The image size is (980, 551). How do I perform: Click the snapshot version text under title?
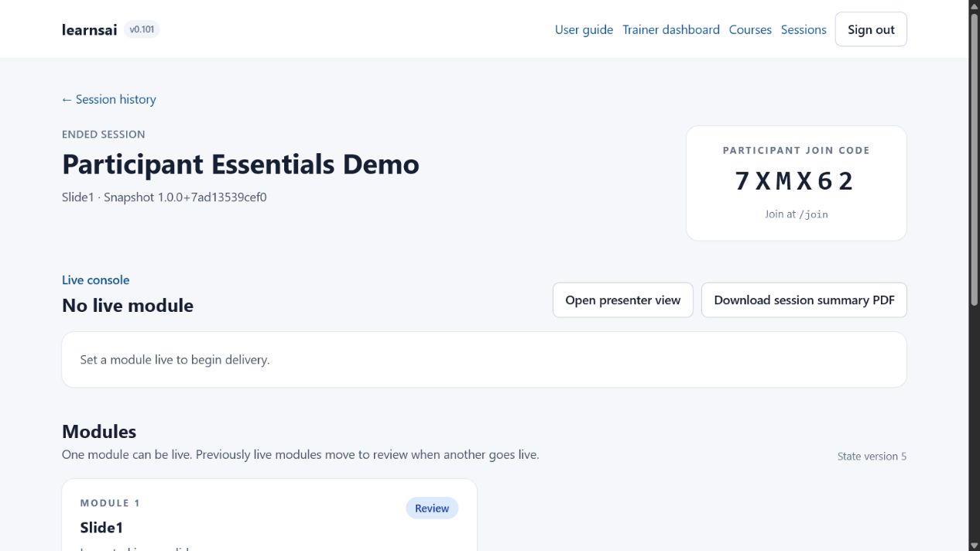[x=164, y=197]
